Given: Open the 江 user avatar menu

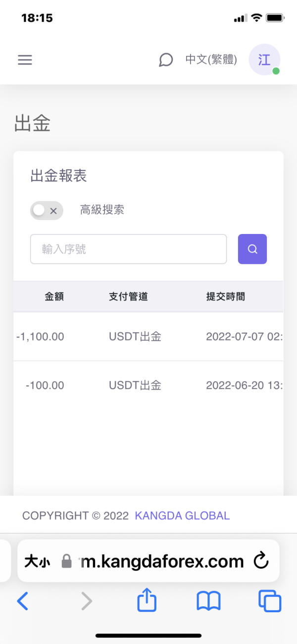Looking at the screenshot, I should tap(264, 60).
